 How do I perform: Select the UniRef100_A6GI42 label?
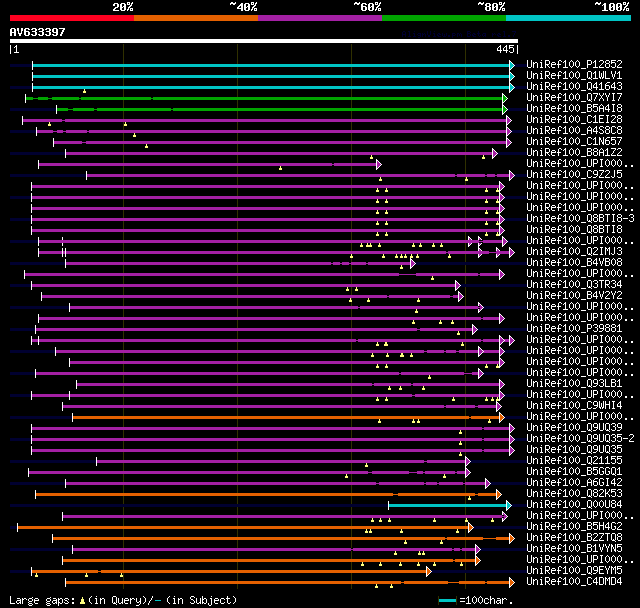[574, 483]
